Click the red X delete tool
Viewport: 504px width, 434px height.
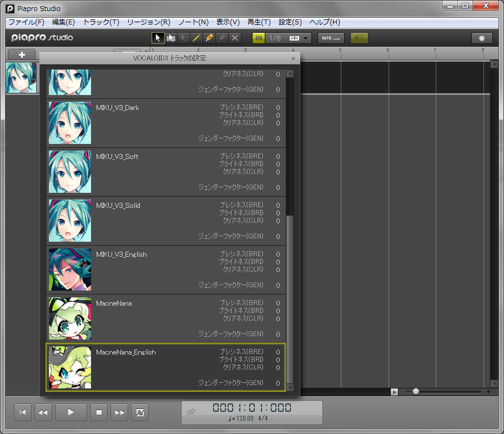point(235,38)
